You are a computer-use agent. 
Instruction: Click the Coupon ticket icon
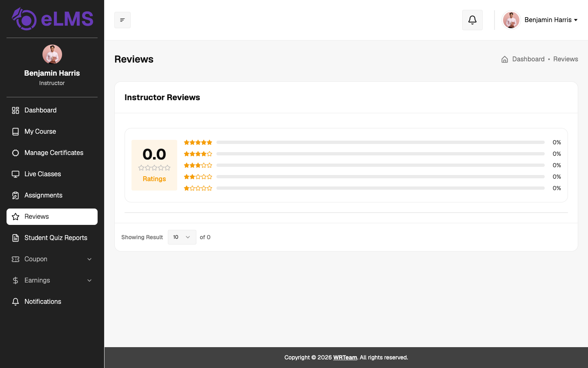tap(16, 259)
